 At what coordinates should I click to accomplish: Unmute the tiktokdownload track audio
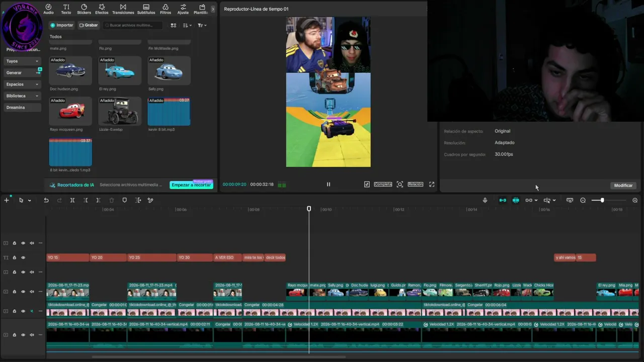tap(32, 311)
